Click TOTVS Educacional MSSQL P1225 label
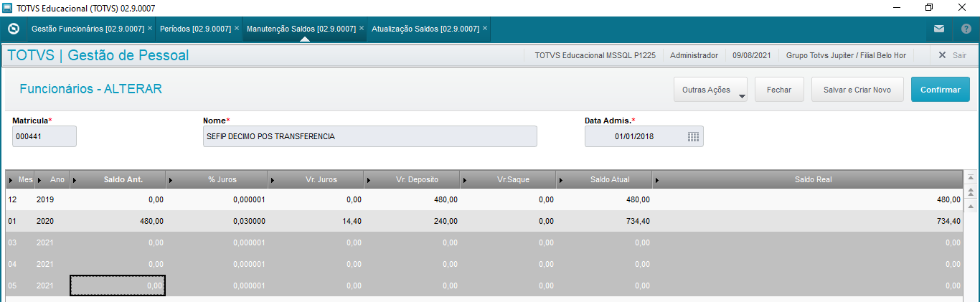Screen dimensions: 980x302 click(595, 55)
